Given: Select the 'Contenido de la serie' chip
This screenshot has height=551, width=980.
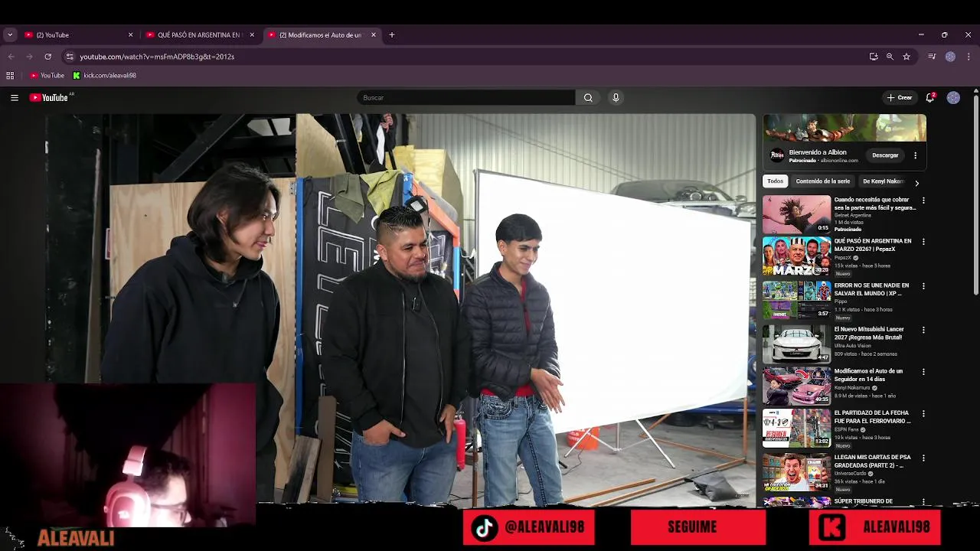Looking at the screenshot, I should (x=823, y=181).
